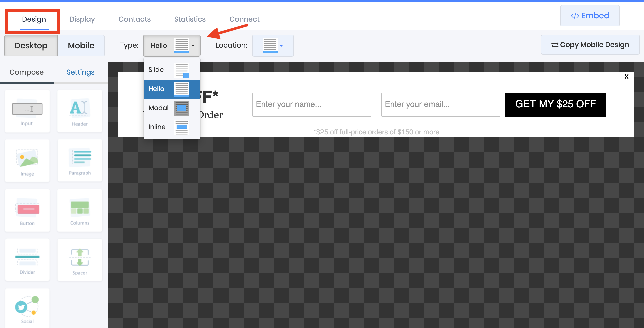Switch to Mobile design view
The width and height of the screenshot is (644, 328).
(81, 46)
